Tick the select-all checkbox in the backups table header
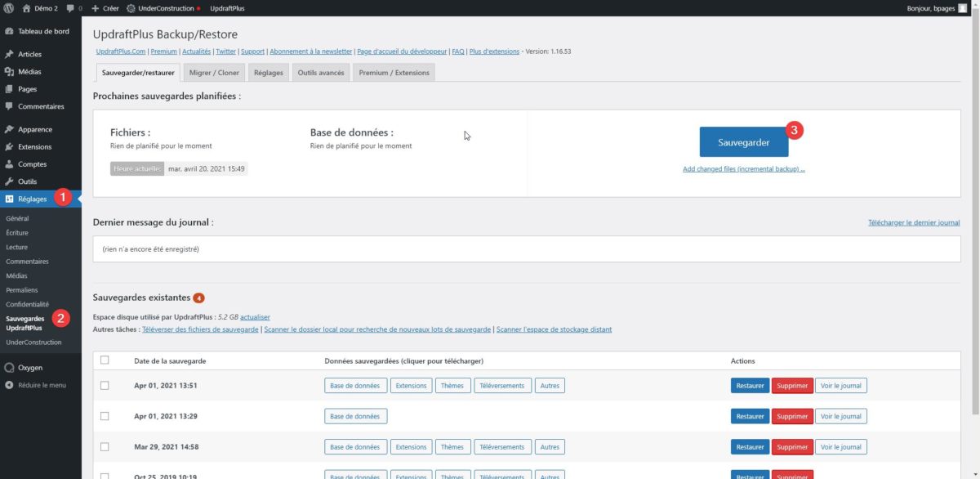 point(105,360)
